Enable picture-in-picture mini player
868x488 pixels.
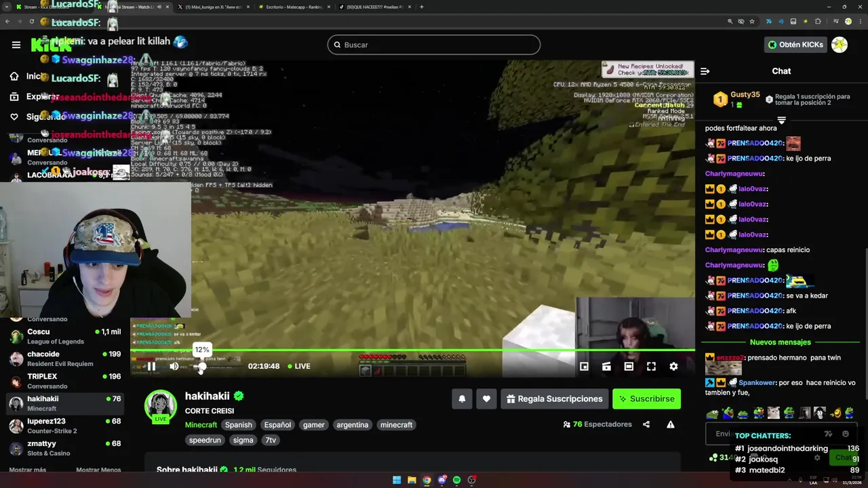click(x=584, y=366)
